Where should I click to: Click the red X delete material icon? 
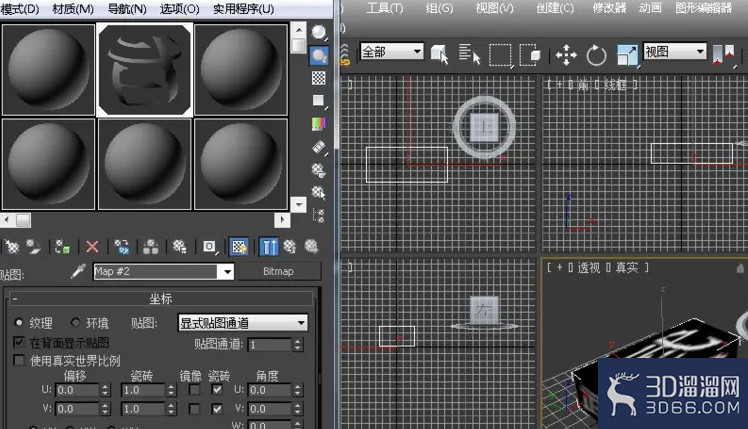tap(92, 246)
